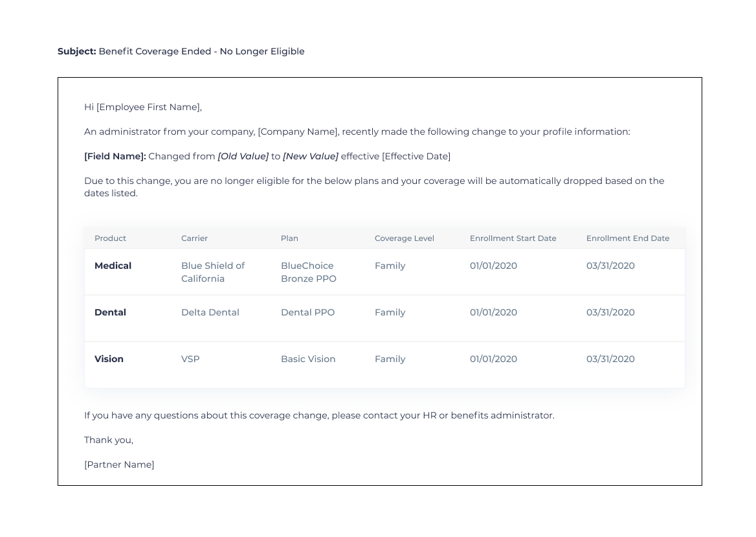Select the Dental PPO plan cell

(x=307, y=312)
